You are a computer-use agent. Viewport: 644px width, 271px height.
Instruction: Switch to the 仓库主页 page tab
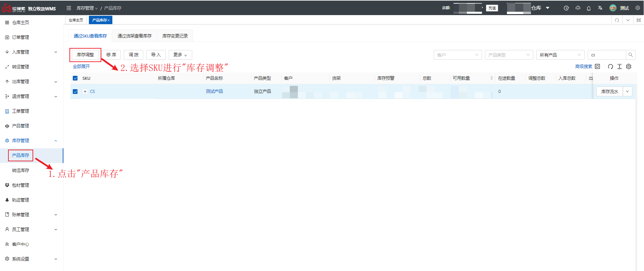coord(76,20)
